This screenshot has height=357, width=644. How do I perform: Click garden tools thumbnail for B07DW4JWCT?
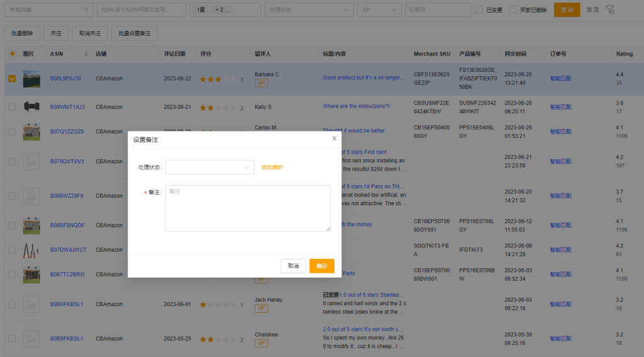click(x=31, y=249)
